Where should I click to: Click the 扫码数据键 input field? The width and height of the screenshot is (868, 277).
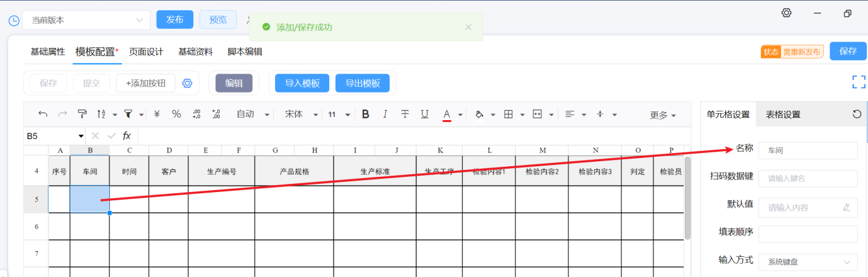[808, 179]
